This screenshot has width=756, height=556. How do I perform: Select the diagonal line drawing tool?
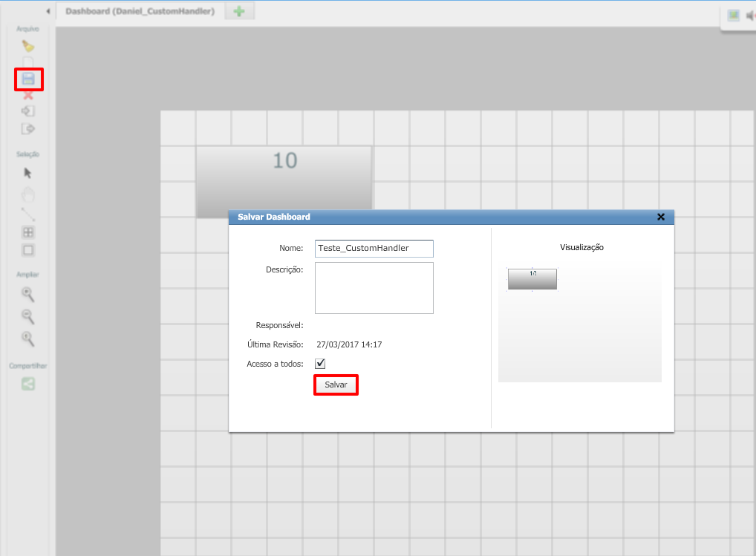click(28, 215)
